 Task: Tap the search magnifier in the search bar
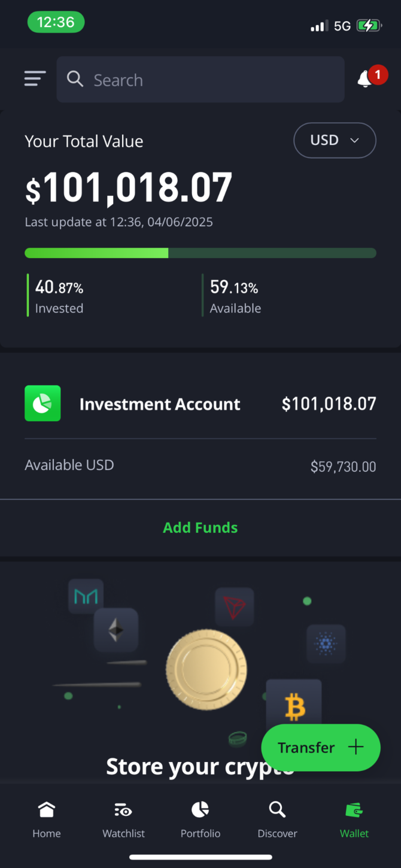coord(74,79)
